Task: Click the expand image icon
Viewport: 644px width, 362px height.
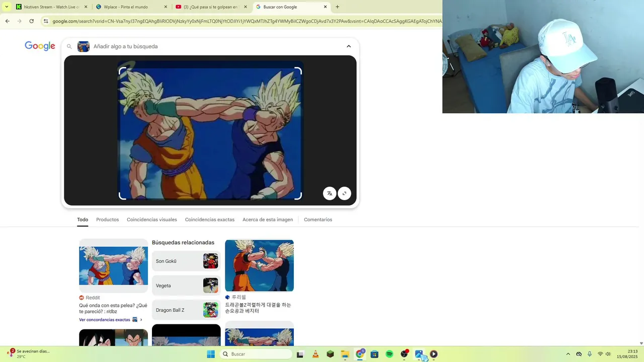Action: tap(345, 194)
